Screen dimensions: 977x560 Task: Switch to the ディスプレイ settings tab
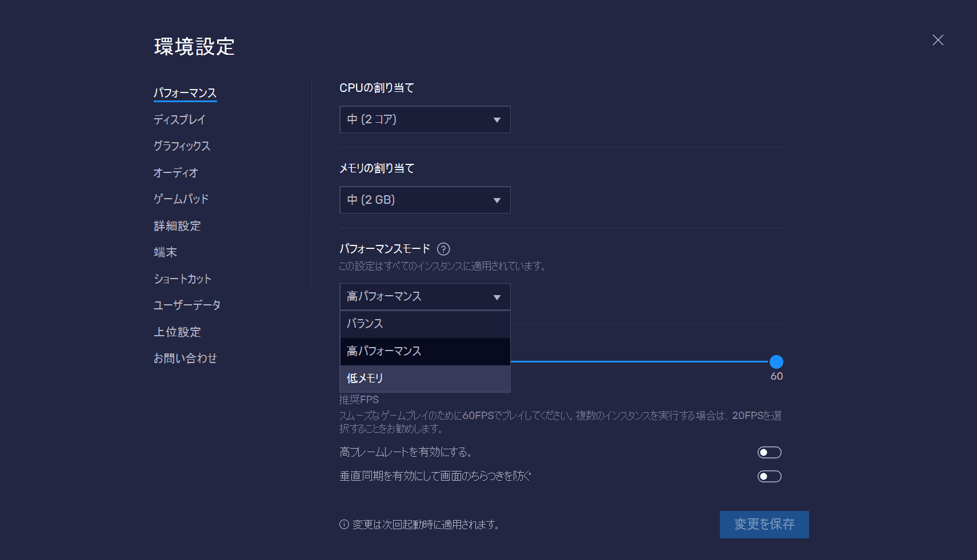[179, 119]
